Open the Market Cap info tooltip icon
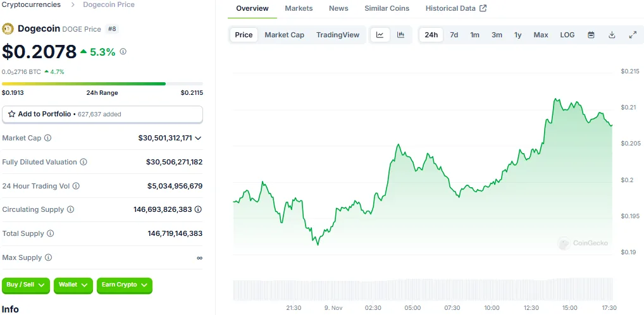The width and height of the screenshot is (644, 315). [47, 138]
